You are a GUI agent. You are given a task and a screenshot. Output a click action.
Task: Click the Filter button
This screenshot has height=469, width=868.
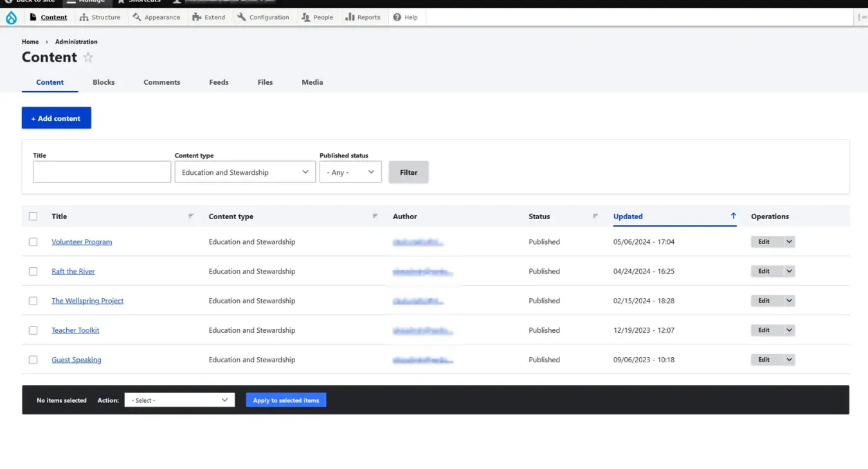[408, 172]
